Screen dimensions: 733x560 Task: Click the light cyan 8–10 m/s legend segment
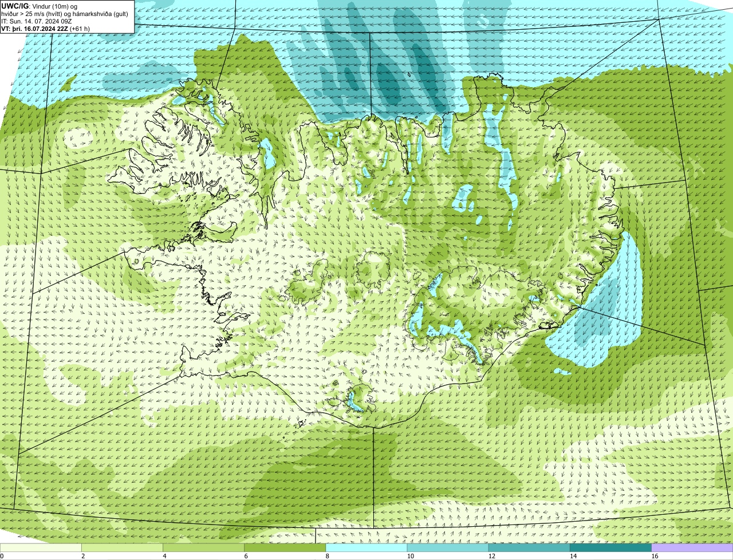click(366, 547)
